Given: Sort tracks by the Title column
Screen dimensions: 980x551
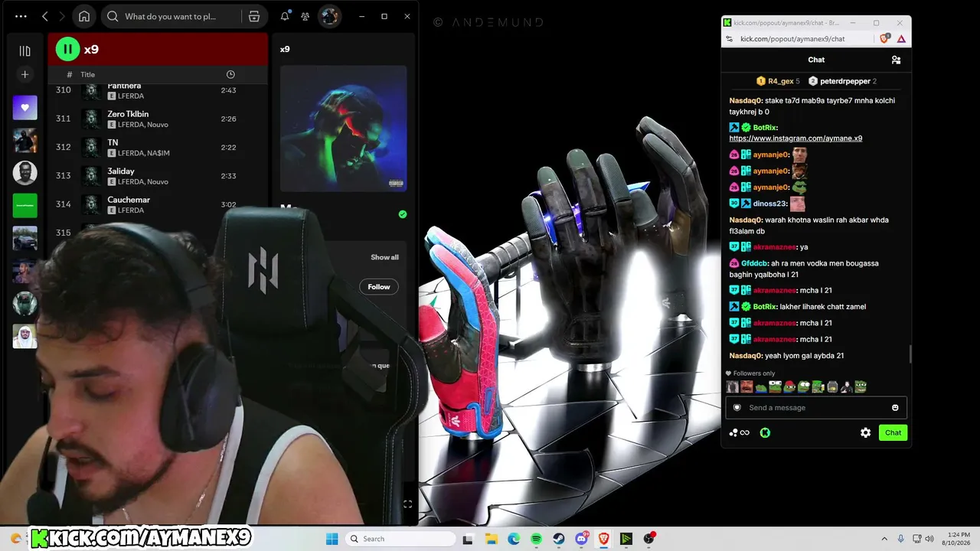Looking at the screenshot, I should tap(88, 74).
